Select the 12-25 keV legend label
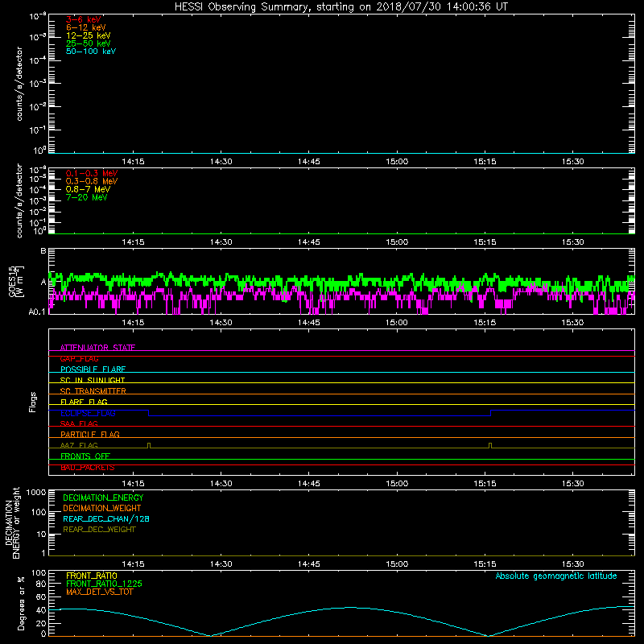This screenshot has height=644, width=644. point(89,35)
